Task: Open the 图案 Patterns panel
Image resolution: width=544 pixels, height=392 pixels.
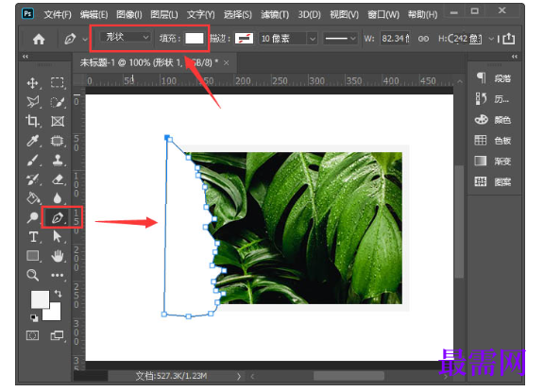Action: point(493,181)
